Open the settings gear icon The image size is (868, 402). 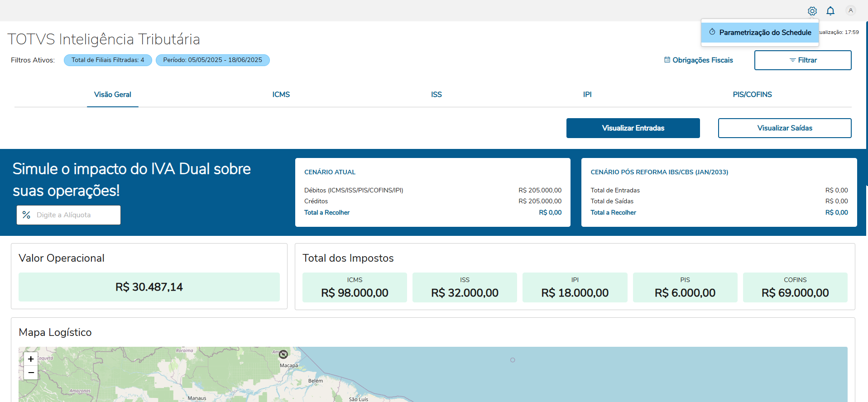(812, 11)
